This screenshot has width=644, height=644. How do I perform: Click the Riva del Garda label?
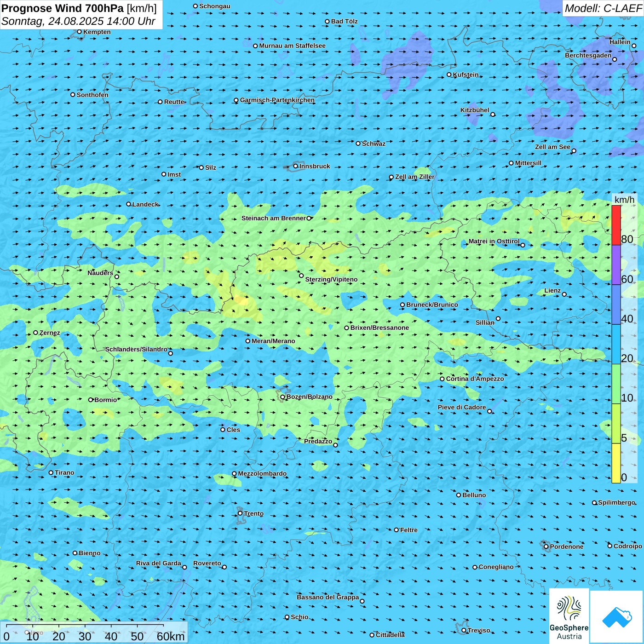tap(158, 563)
